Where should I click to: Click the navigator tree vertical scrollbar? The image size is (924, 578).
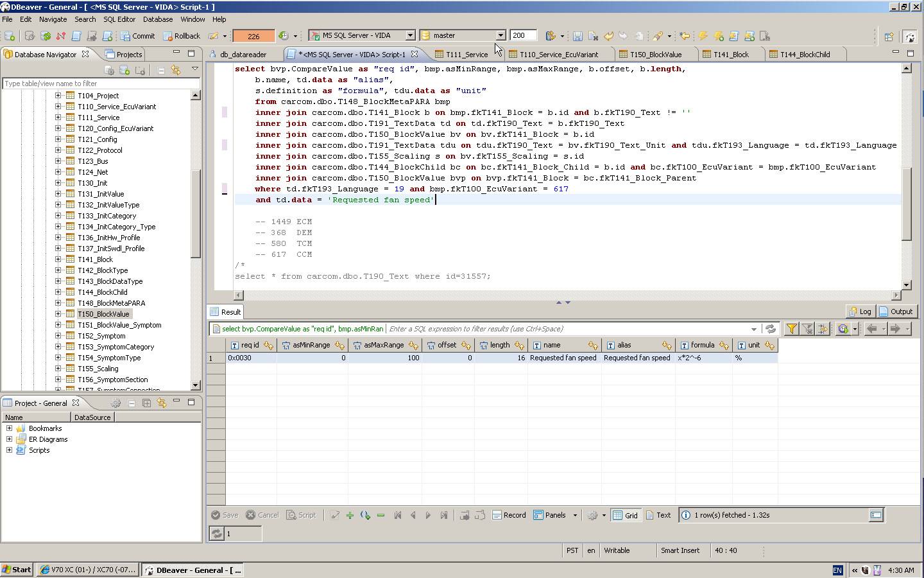[196, 212]
